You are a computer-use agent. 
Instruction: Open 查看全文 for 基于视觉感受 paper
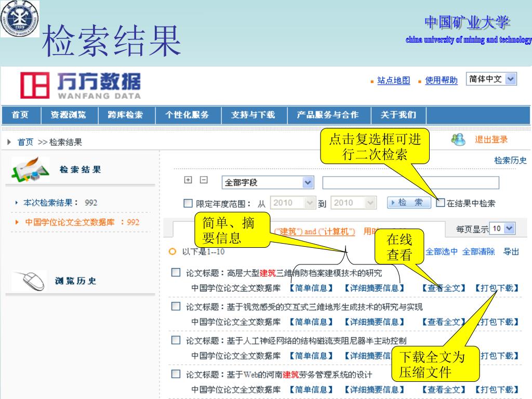(x=444, y=322)
